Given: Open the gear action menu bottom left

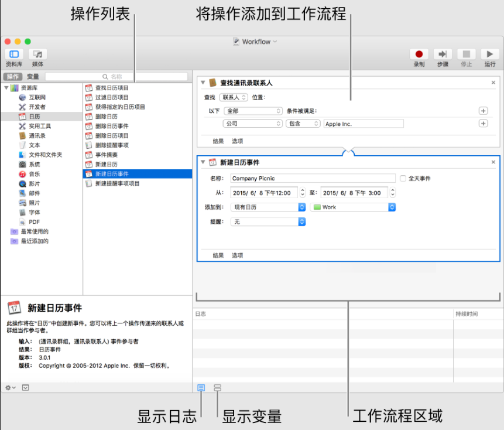Looking at the screenshot, I should click(9, 387).
